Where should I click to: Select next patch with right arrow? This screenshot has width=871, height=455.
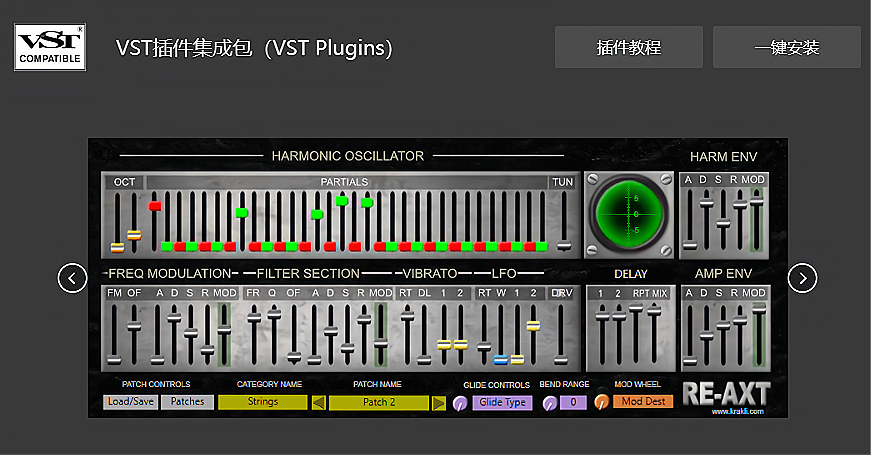coord(438,402)
